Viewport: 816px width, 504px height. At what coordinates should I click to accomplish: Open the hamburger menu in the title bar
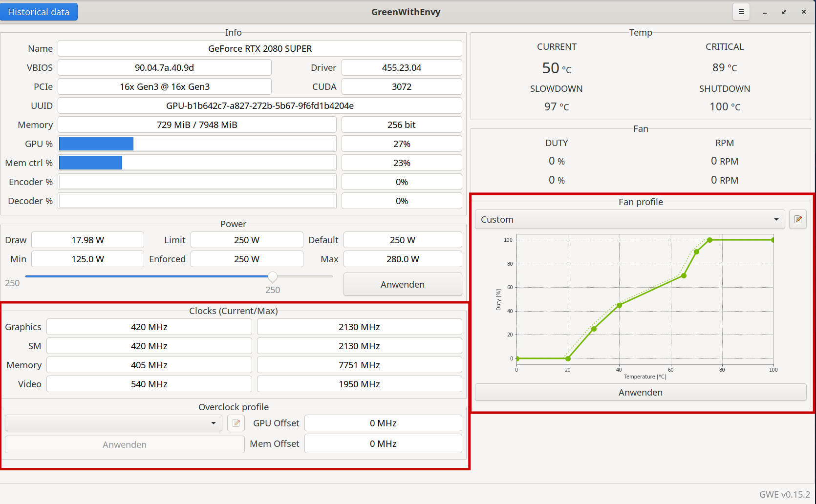[x=741, y=12]
